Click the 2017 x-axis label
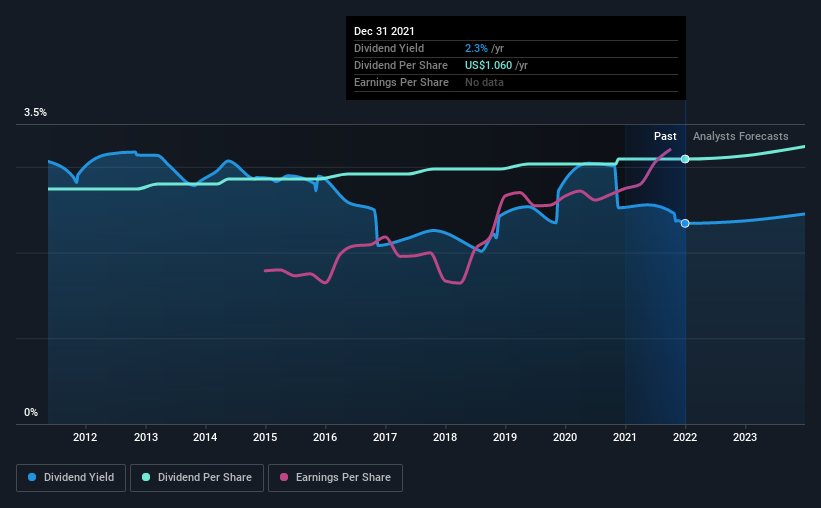Screen dimensions: 821x508 [x=385, y=437]
